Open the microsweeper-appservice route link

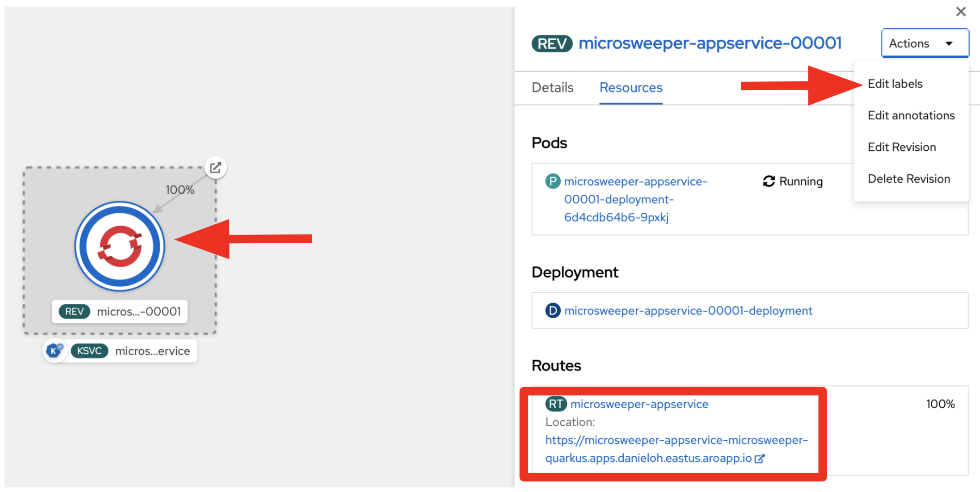tap(639, 404)
